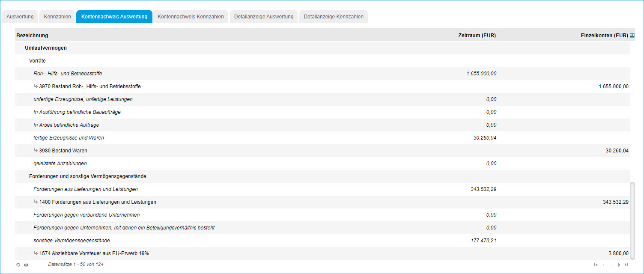Click Zeitraum value 343.532,29

(x=483, y=189)
